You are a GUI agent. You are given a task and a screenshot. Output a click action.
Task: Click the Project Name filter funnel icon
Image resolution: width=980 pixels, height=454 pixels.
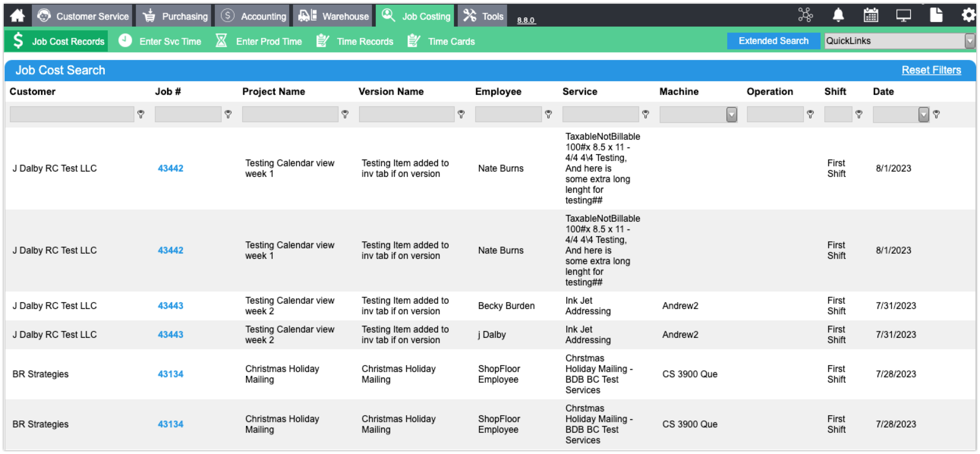point(345,114)
